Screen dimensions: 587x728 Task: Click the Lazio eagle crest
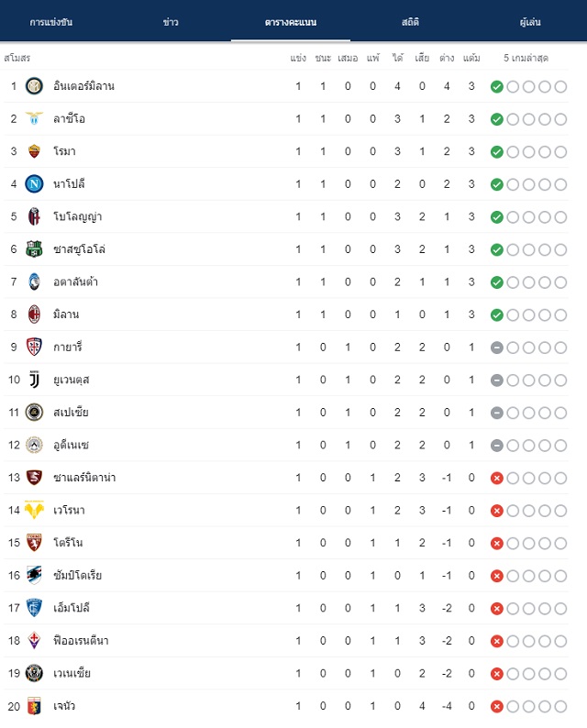[x=34, y=119]
